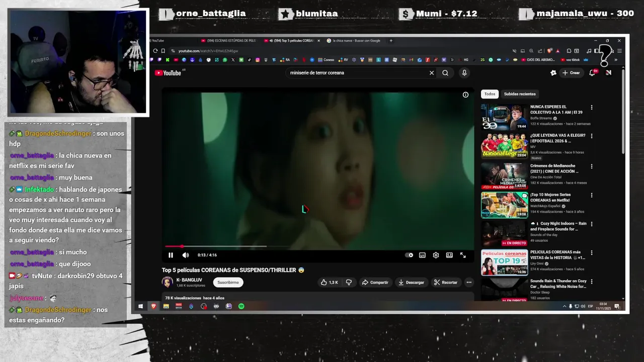Viewport: 644px width, 362px height.
Task: Click the Descargar button
Action: [x=411, y=283]
